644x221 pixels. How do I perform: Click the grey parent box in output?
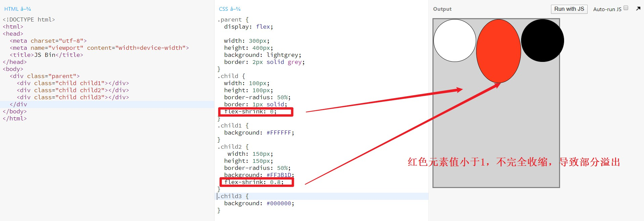tap(496, 135)
